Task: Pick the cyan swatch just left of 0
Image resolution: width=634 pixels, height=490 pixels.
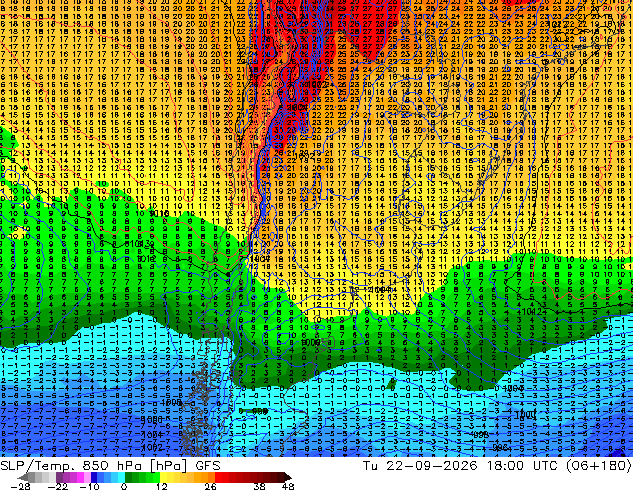Action: (x=121, y=477)
